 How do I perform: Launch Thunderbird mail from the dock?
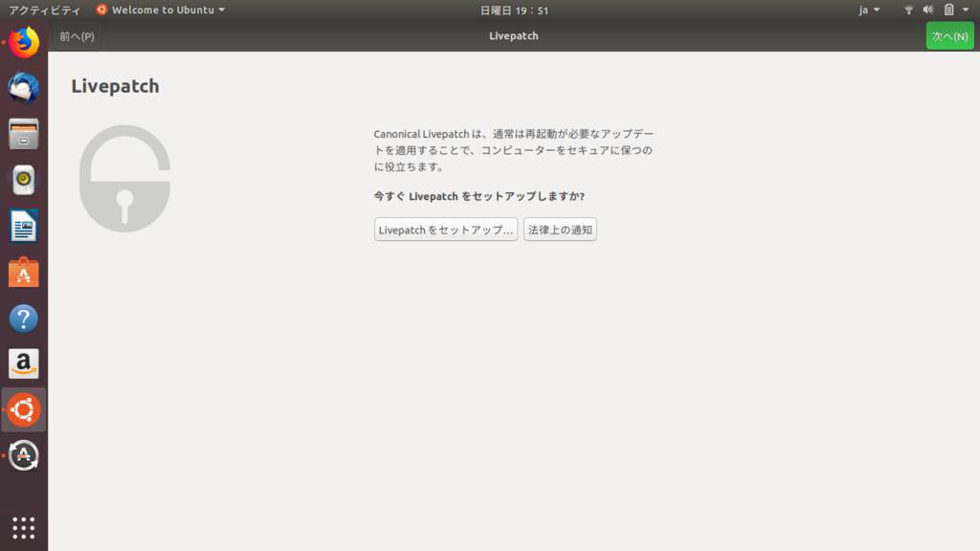[x=24, y=88]
